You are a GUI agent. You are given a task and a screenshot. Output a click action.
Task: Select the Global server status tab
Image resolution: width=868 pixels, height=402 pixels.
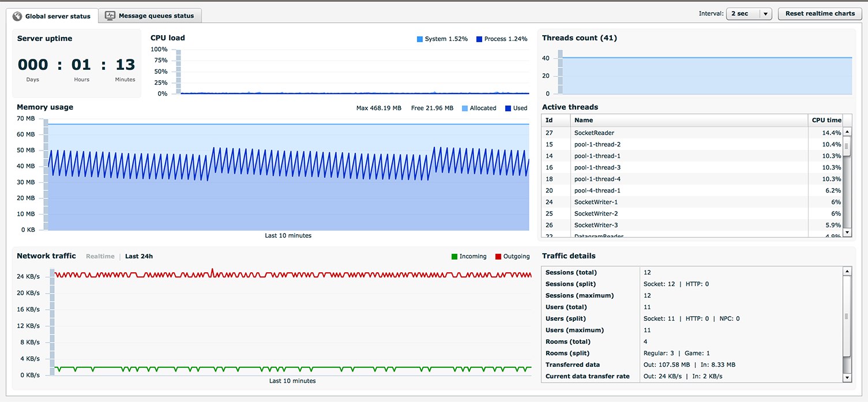57,16
